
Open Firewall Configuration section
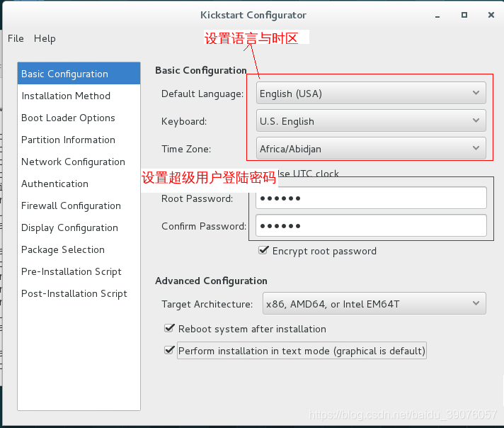(x=79, y=205)
